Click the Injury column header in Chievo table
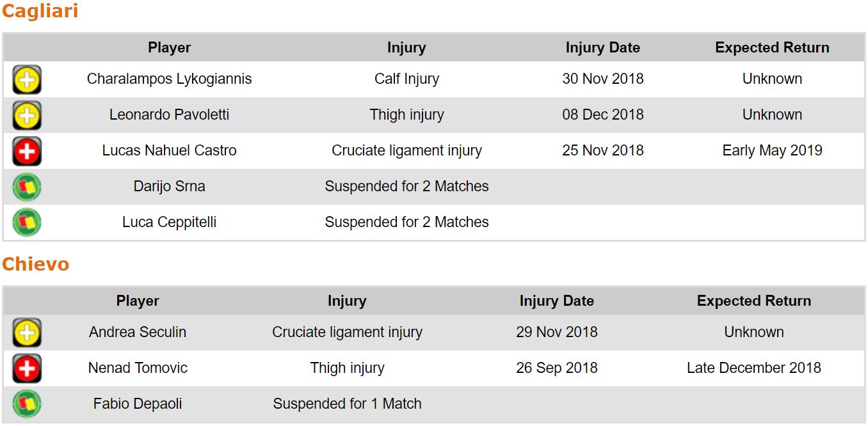 (x=347, y=301)
